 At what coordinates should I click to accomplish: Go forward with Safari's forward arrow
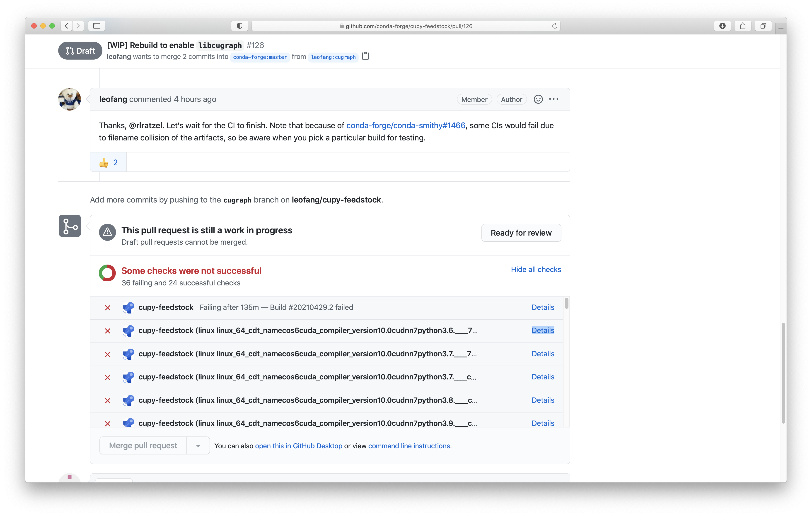tap(78, 26)
